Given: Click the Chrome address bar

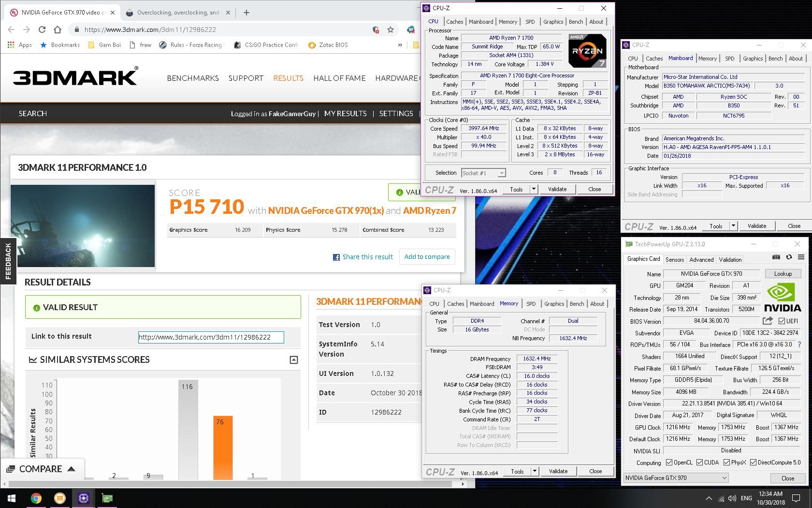Looking at the screenshot, I should tap(222, 30).
